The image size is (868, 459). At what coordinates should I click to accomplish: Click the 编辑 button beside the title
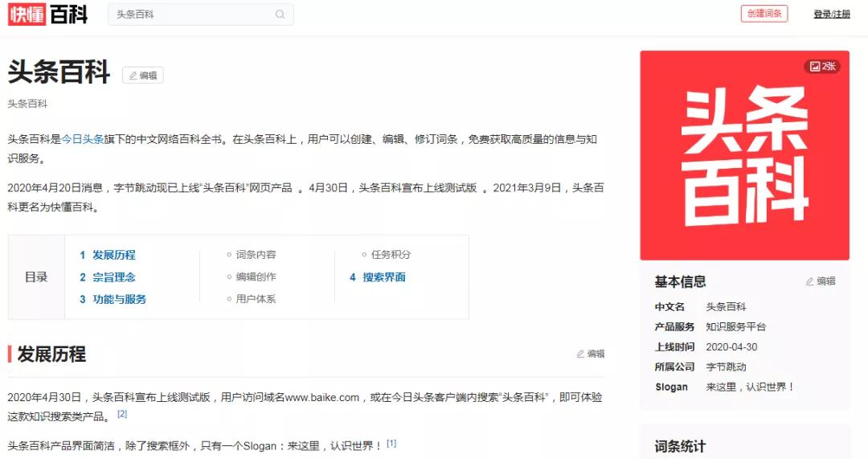pyautogui.click(x=143, y=76)
